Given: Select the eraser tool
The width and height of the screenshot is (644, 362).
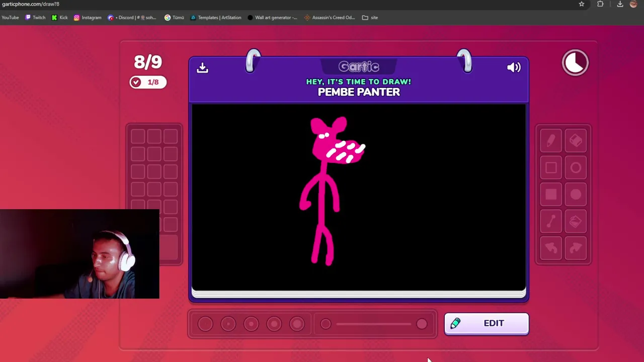Looking at the screenshot, I should pos(576,141).
